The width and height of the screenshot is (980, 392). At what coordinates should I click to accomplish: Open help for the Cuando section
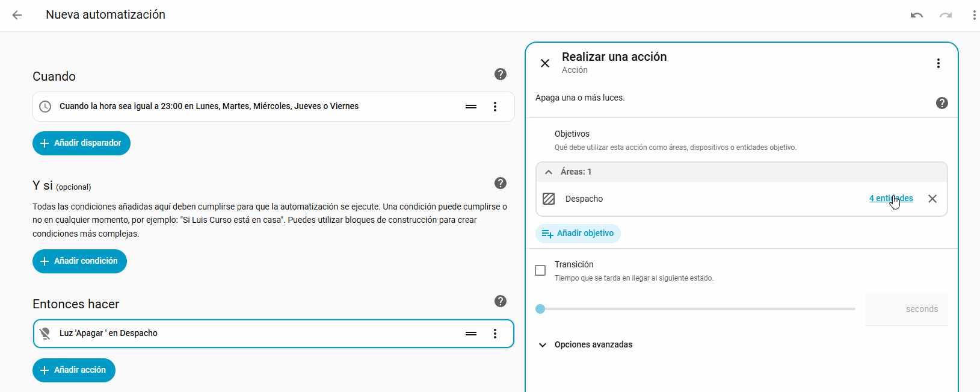[x=500, y=74]
